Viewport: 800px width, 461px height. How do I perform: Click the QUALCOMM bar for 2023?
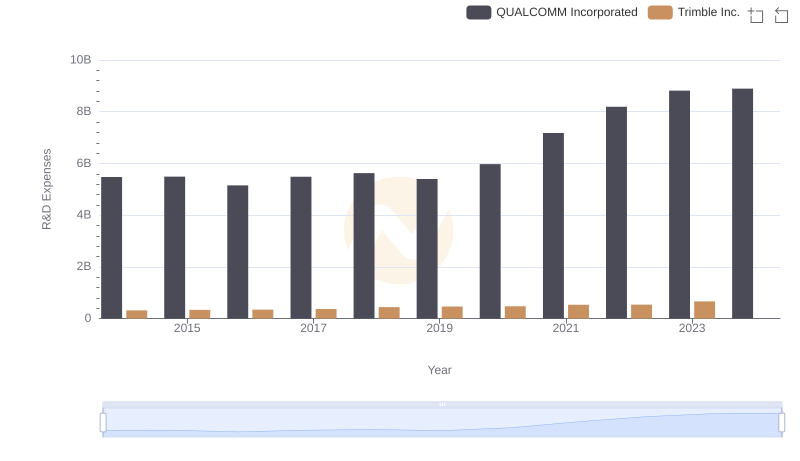click(x=680, y=204)
